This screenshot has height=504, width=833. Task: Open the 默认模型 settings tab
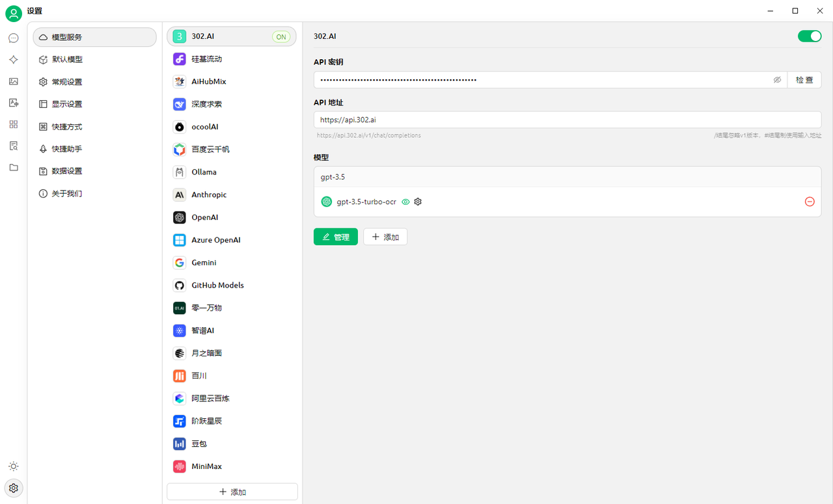(x=95, y=59)
